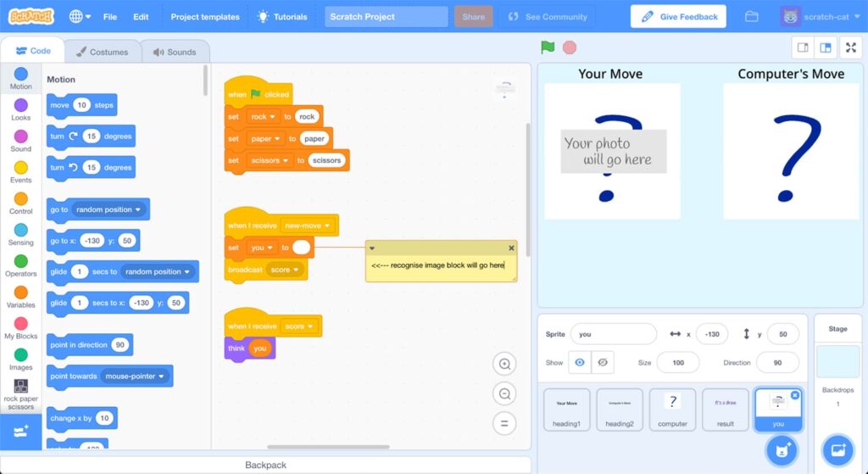Hide the sprite using crossed eye icon
Screen dimensions: 868x474
click(603, 363)
